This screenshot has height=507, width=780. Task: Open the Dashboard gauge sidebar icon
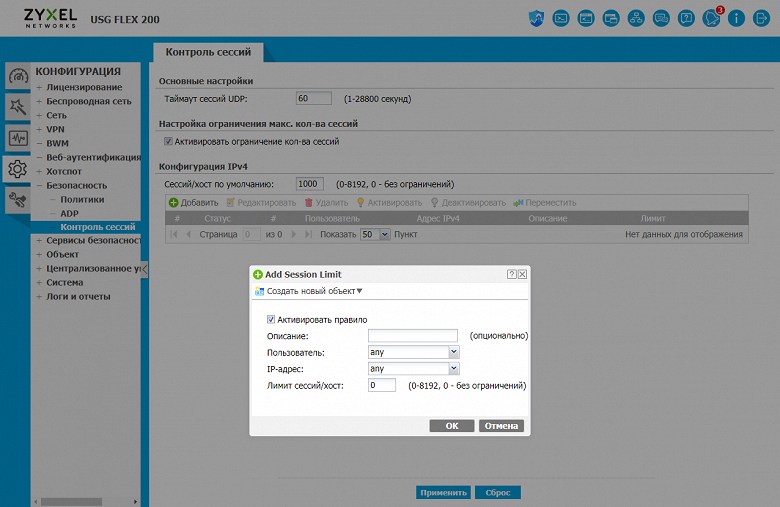coord(18,76)
